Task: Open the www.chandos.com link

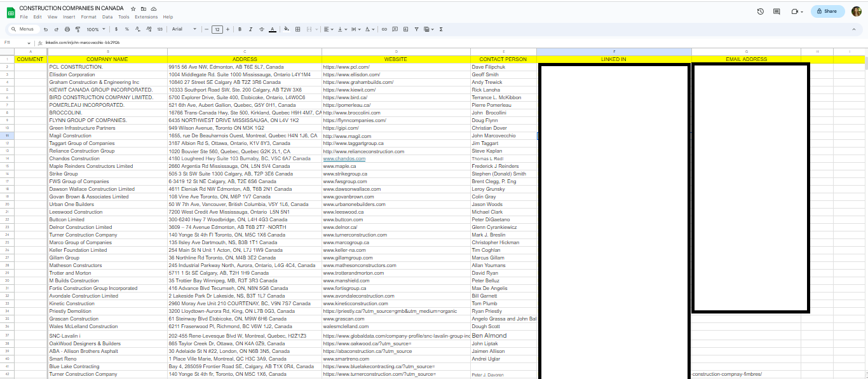Action: point(344,158)
